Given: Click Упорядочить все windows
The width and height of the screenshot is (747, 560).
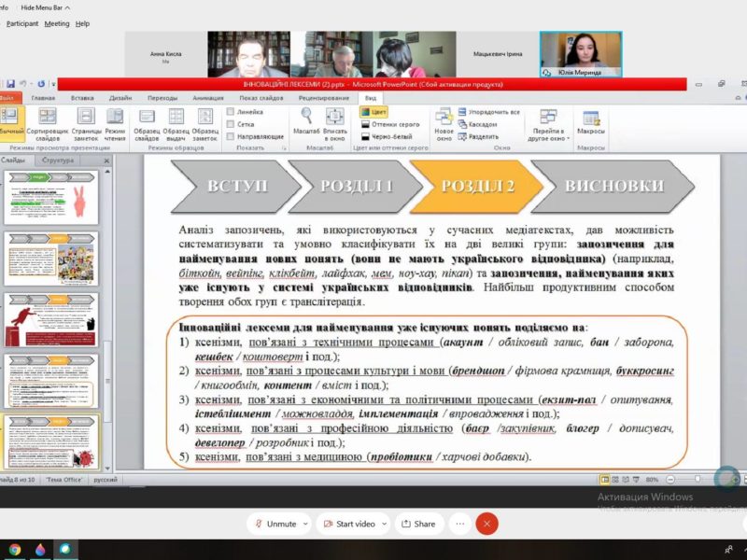Looking at the screenshot, I should pyautogui.click(x=488, y=112).
